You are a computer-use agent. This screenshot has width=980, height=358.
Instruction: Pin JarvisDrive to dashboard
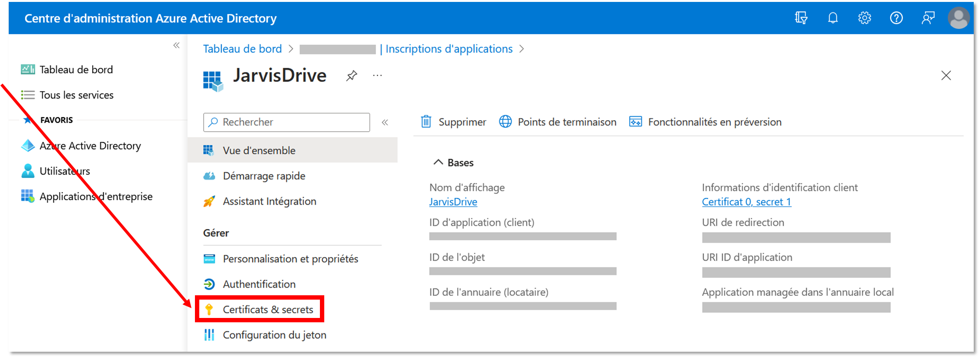(x=352, y=76)
